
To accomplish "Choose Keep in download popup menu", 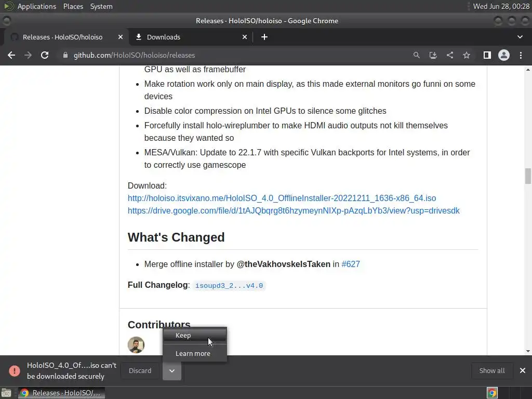I will click(195, 335).
